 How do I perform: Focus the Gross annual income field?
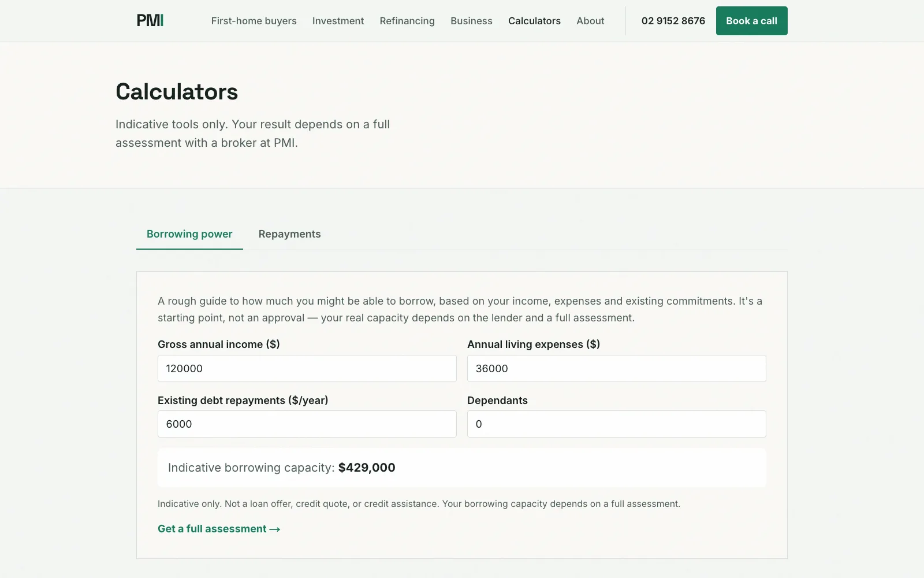click(x=307, y=368)
